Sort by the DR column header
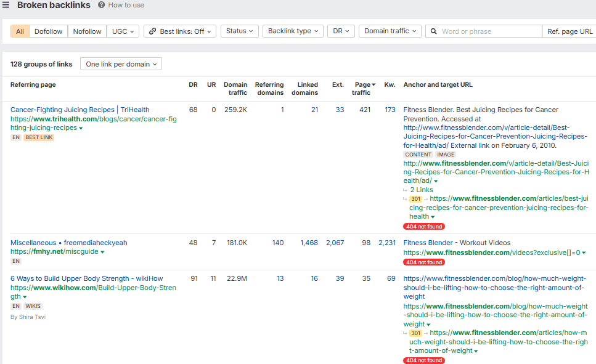This screenshot has width=596, height=364. 193,84
